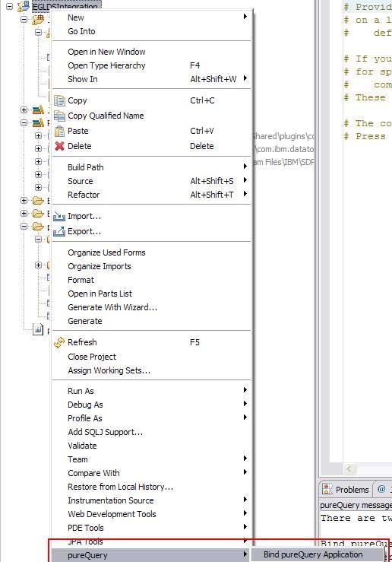392x562 pixels.
Task: Select Bind pureQuery Application
Action: click(x=313, y=554)
